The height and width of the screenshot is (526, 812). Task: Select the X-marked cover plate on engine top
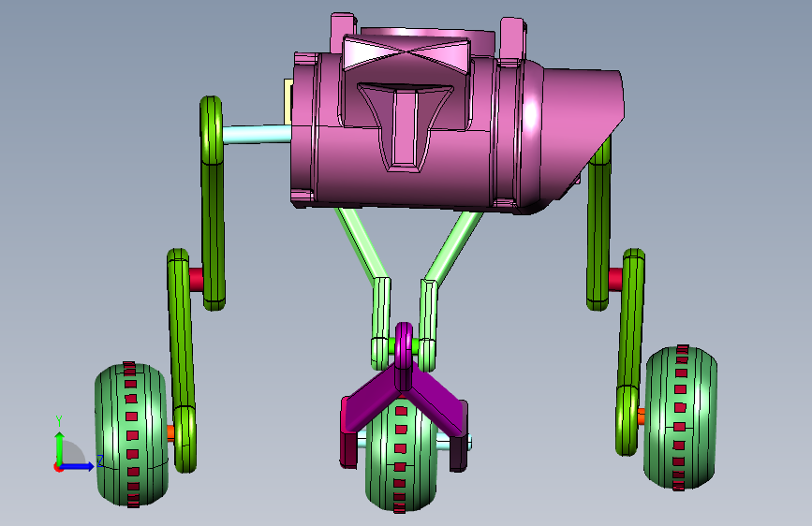click(407, 52)
